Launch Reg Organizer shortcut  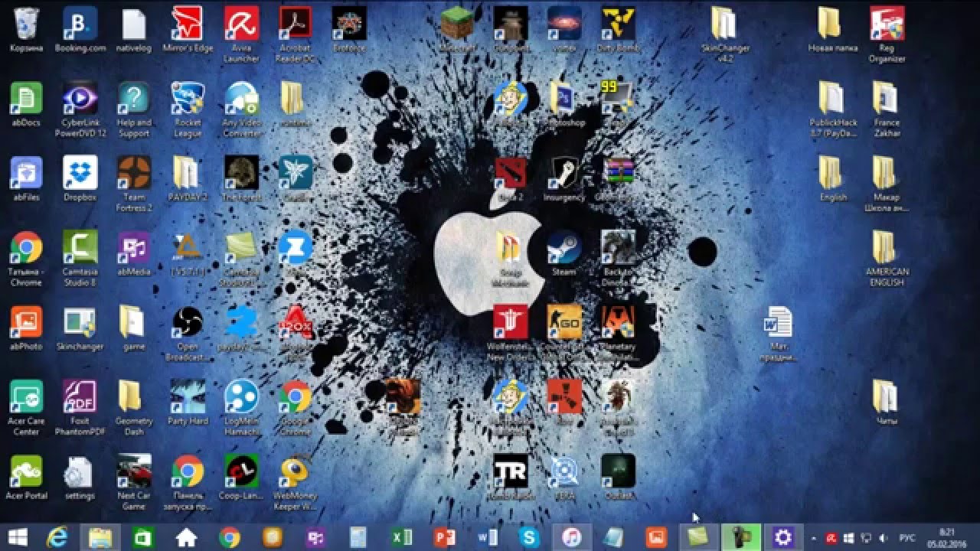point(887,24)
